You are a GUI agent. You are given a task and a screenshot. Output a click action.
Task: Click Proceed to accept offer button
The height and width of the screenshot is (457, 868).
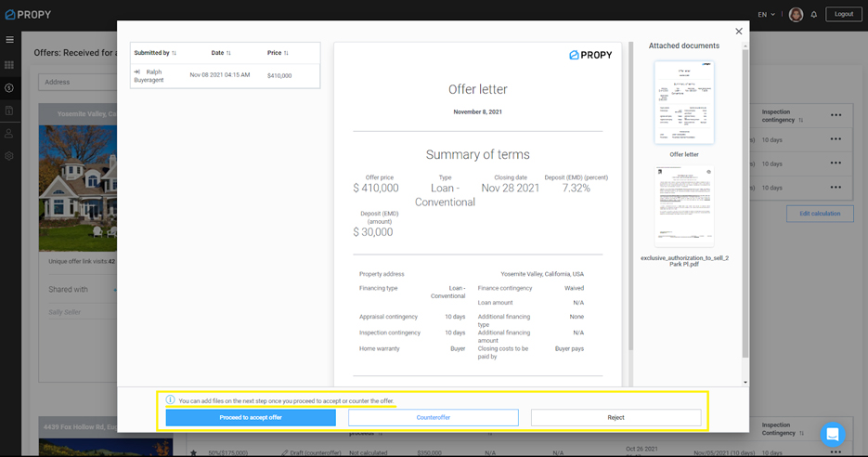(x=251, y=418)
